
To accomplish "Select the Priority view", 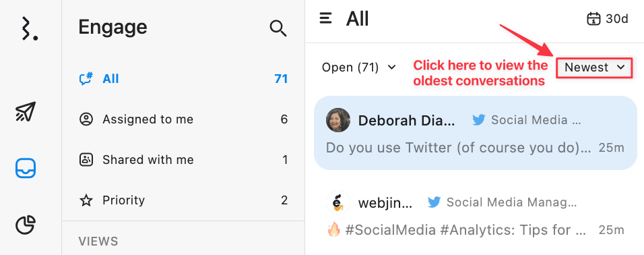I will [x=183, y=200].
